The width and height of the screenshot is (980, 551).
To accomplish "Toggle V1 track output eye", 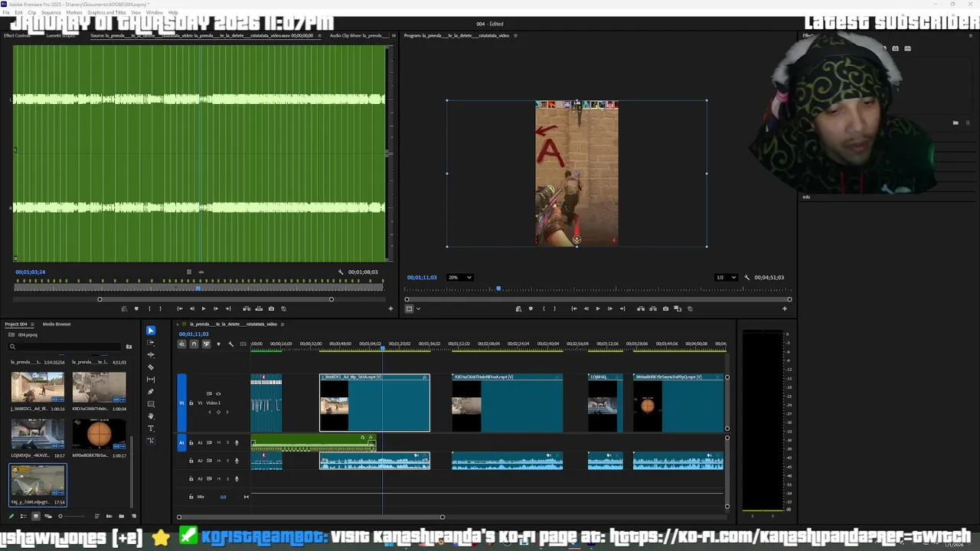I will (x=218, y=394).
